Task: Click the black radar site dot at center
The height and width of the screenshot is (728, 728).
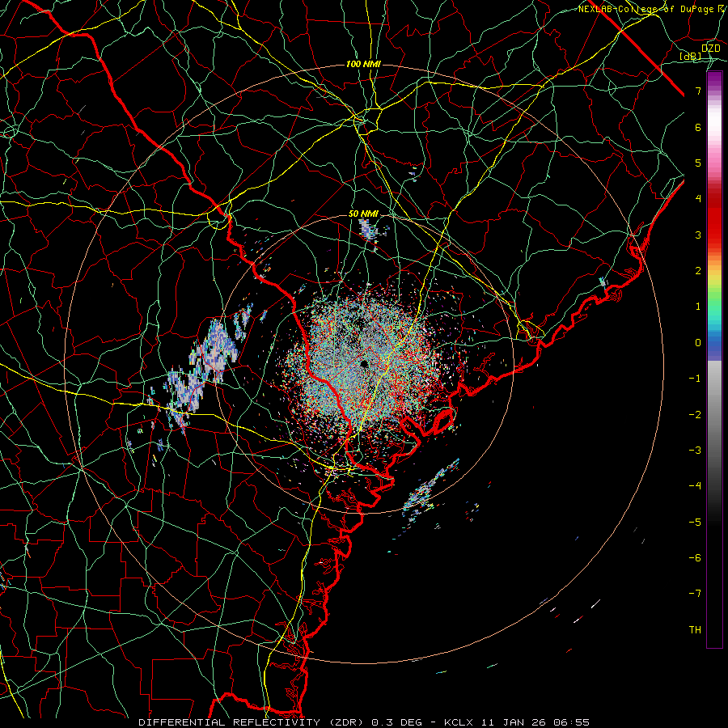Action: click(364, 363)
